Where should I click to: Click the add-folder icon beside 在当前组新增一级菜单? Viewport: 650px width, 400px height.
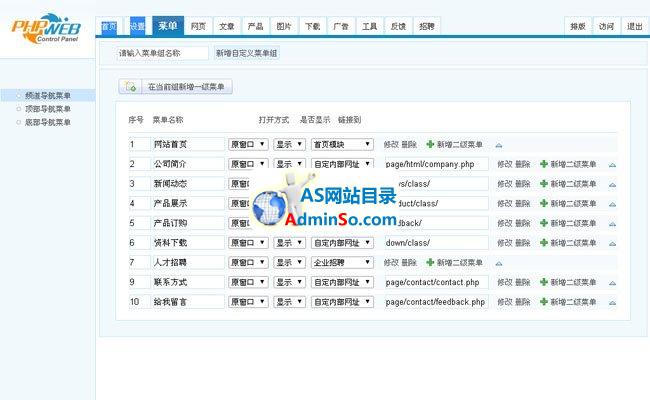click(x=130, y=87)
